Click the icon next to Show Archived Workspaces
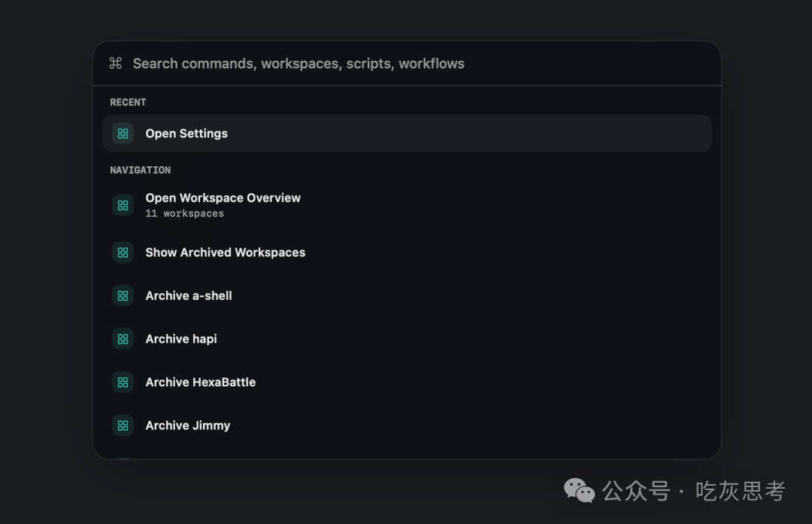The height and width of the screenshot is (524, 812). 123,253
